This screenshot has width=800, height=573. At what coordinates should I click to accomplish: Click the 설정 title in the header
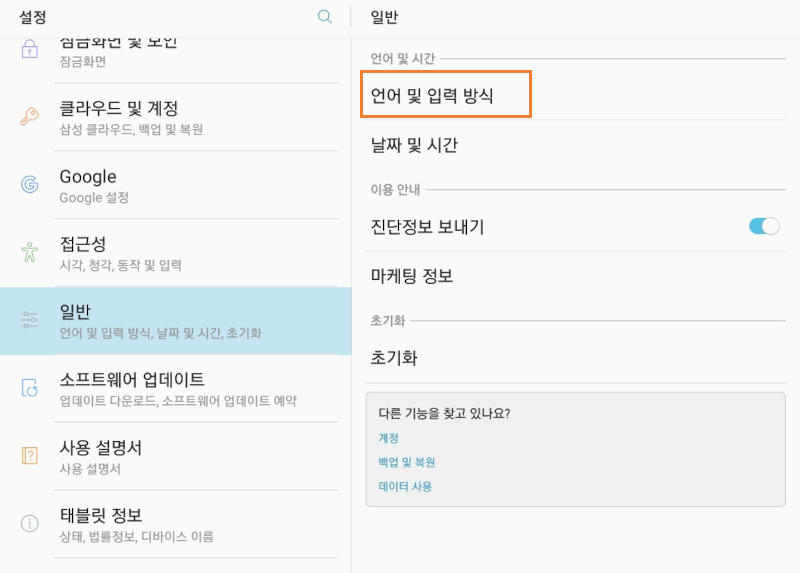pyautogui.click(x=33, y=17)
